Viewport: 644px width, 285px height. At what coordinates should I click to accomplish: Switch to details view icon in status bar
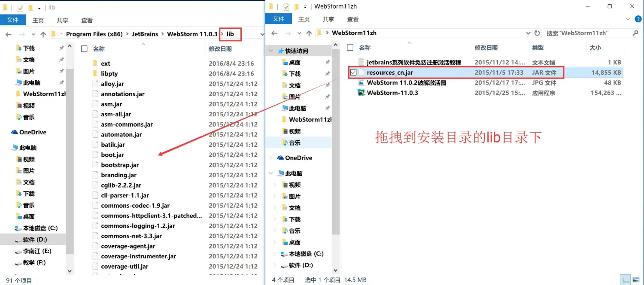pyautogui.click(x=626, y=280)
